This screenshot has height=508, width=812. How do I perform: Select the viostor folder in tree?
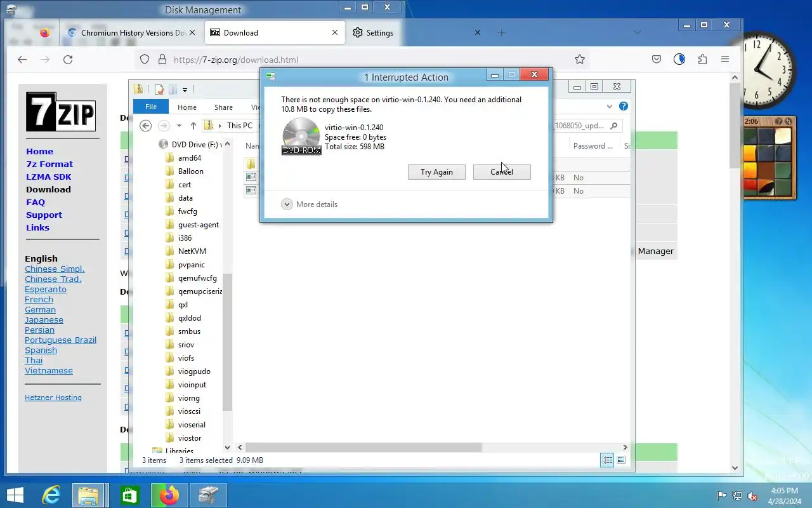click(190, 438)
